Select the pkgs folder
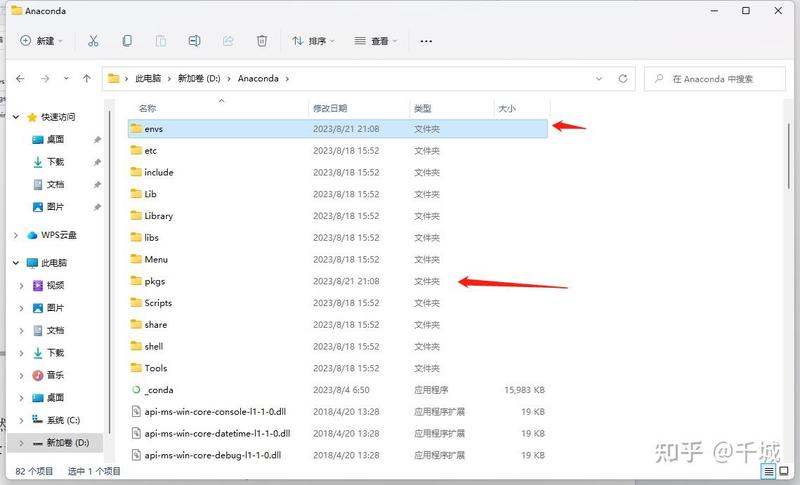Image resolution: width=800 pixels, height=485 pixels. pyautogui.click(x=338, y=282)
